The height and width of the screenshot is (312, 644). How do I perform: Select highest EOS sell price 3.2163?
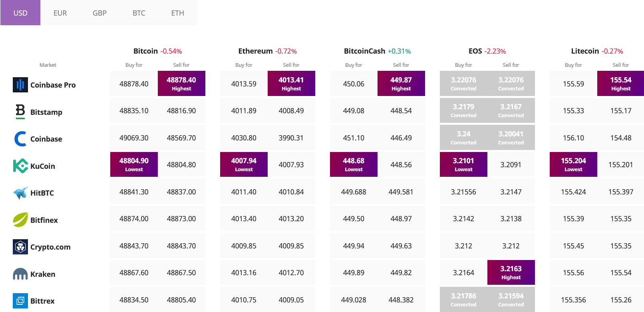coord(511,272)
